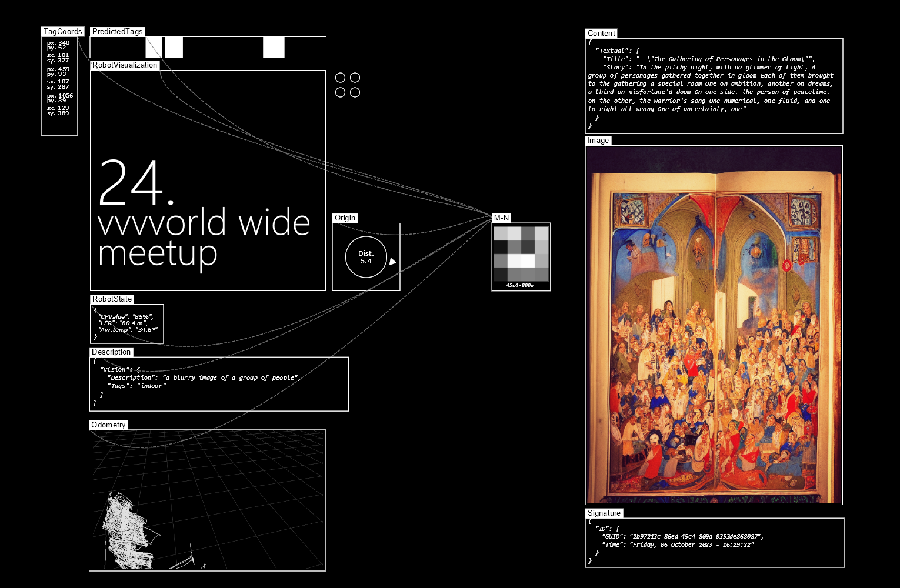Click the 'px. 340' value in TagCoords
This screenshot has height=588, width=900.
tap(58, 42)
